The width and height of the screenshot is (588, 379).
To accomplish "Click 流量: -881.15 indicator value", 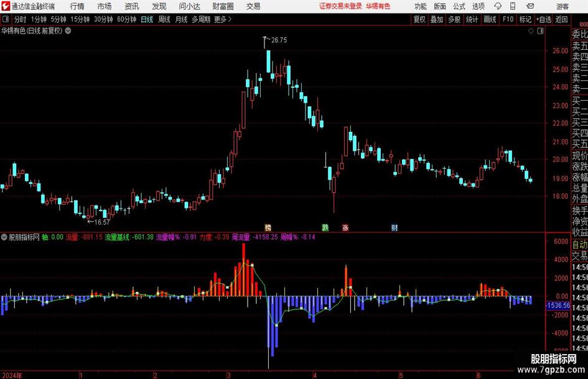I will click(84, 237).
